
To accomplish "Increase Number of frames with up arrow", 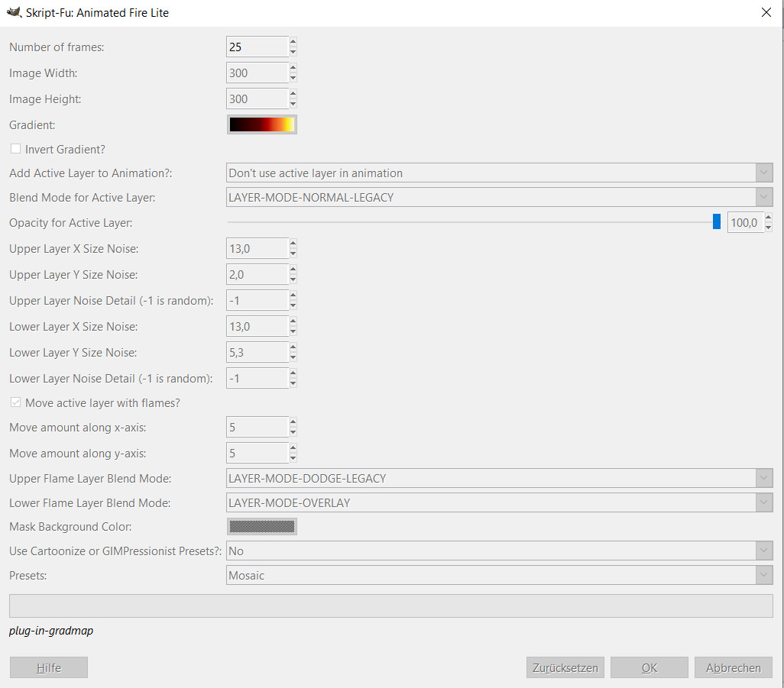I will click(x=293, y=42).
